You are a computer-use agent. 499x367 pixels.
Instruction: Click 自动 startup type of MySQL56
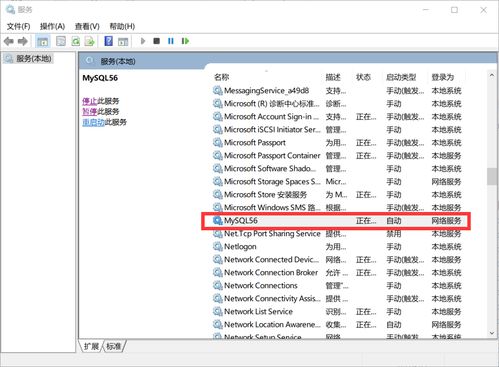pos(394,221)
